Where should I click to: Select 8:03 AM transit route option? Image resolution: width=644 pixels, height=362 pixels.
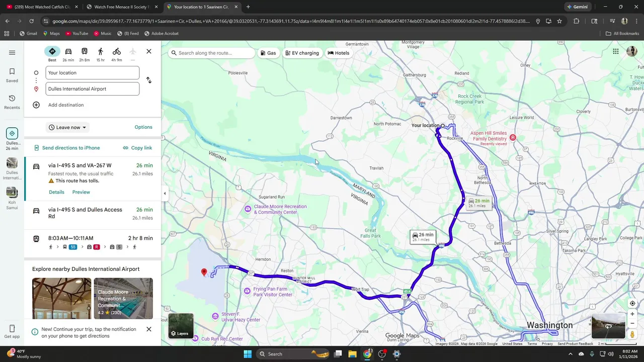click(x=93, y=242)
